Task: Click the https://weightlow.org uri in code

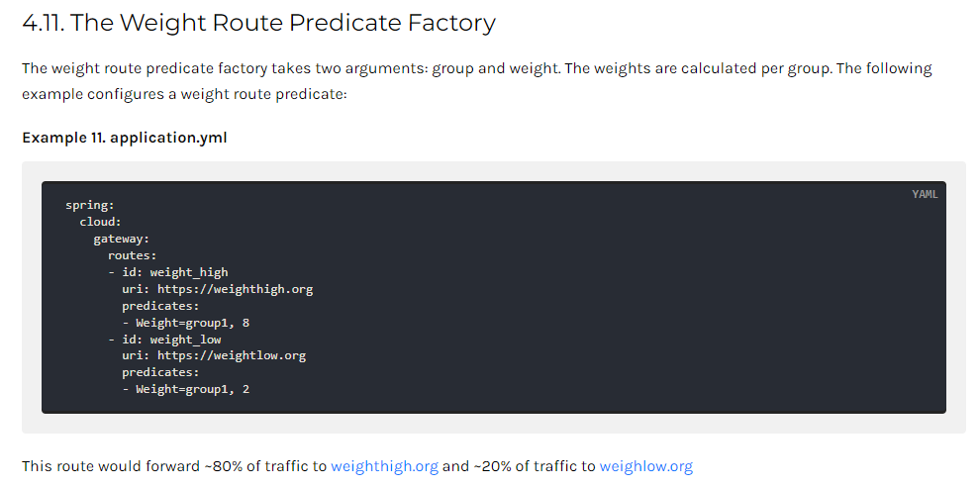Action: [x=232, y=356]
